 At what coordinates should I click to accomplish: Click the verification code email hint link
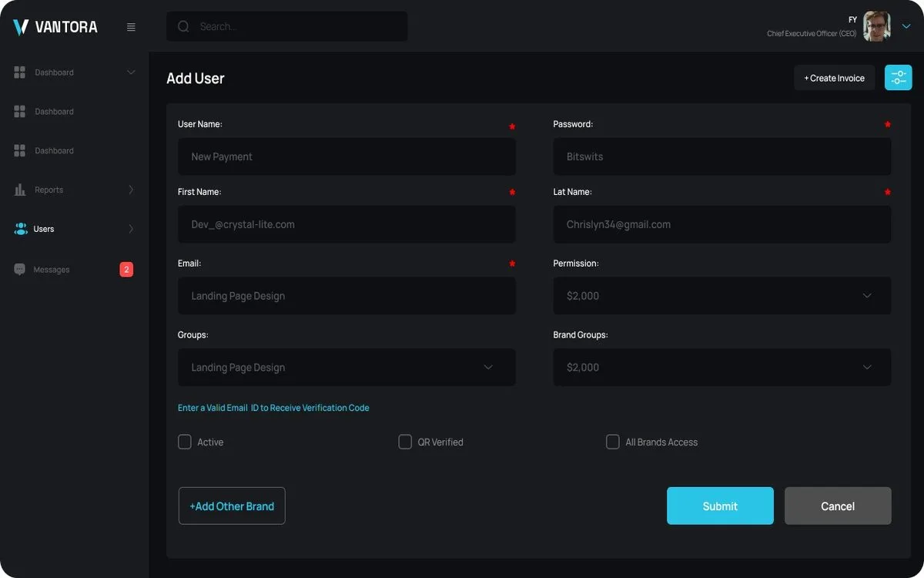click(273, 408)
